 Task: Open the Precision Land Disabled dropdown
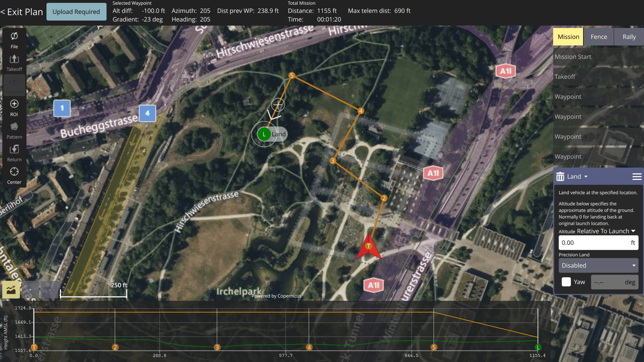[x=599, y=265]
